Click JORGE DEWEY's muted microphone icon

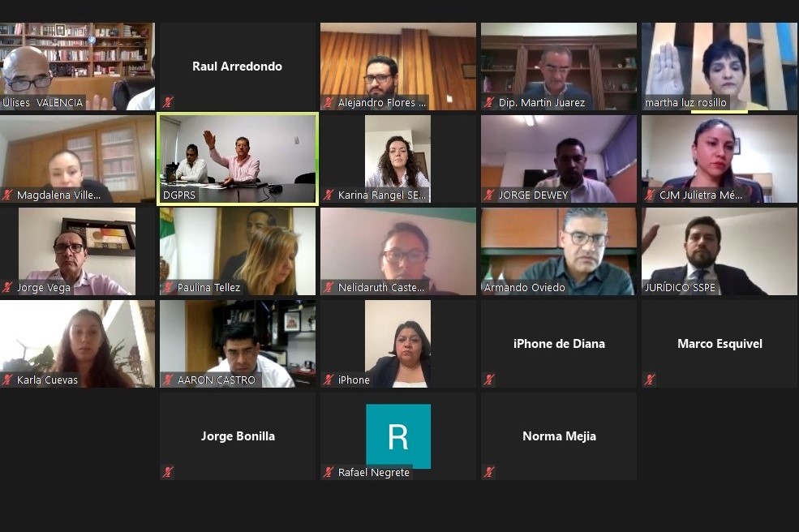489,195
